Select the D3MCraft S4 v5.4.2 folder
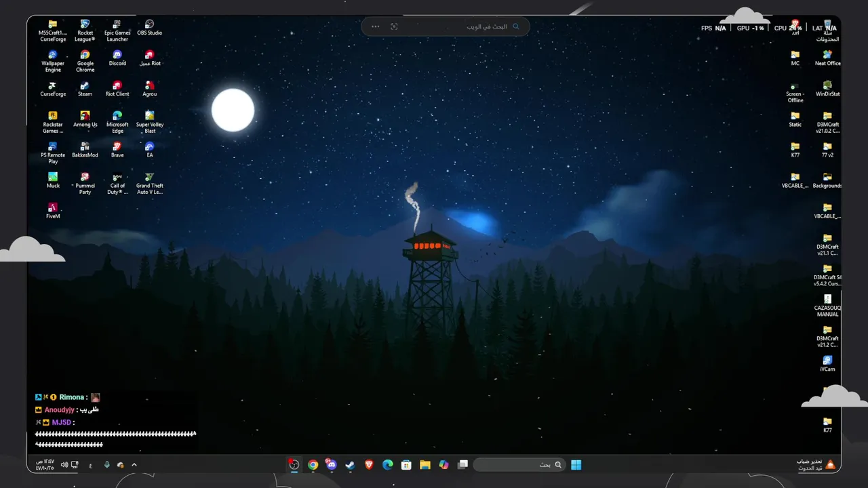The width and height of the screenshot is (868, 488). [x=827, y=274]
